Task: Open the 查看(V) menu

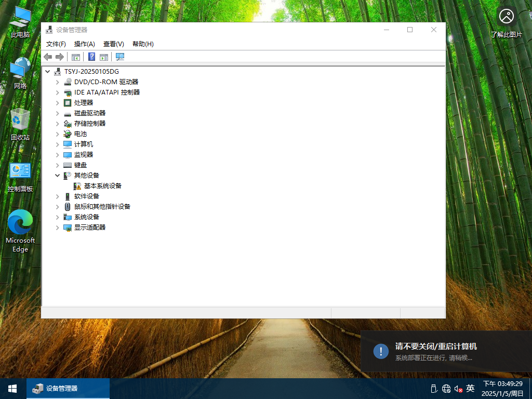Action: coord(114,44)
